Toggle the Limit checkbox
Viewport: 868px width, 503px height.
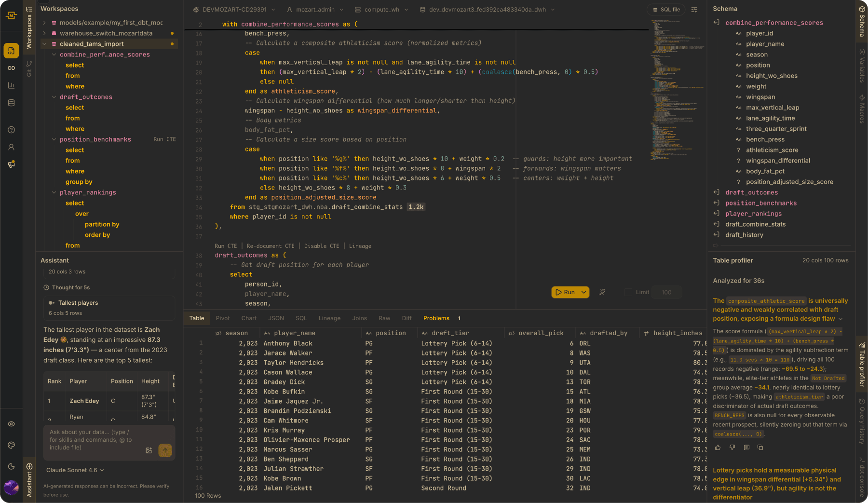(628, 292)
